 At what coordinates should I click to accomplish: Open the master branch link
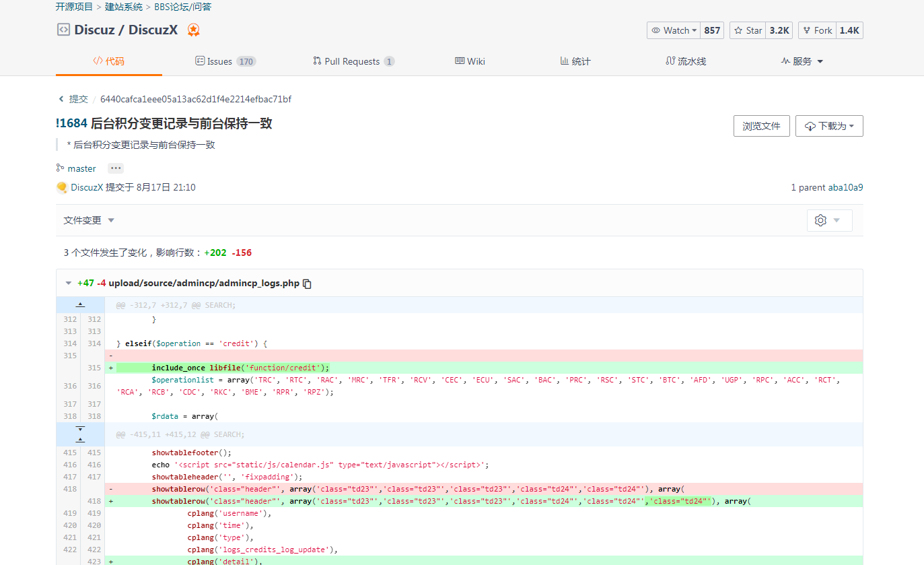coord(82,168)
